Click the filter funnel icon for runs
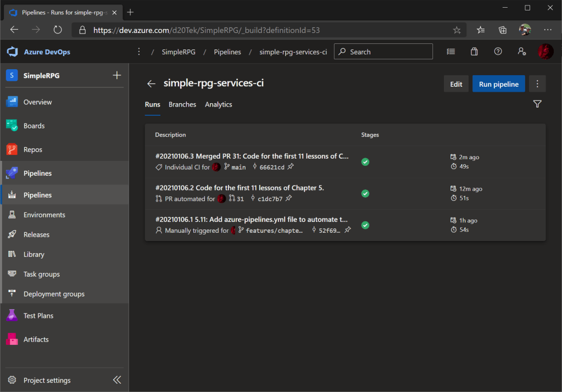Image resolution: width=562 pixels, height=392 pixels. [x=537, y=104]
